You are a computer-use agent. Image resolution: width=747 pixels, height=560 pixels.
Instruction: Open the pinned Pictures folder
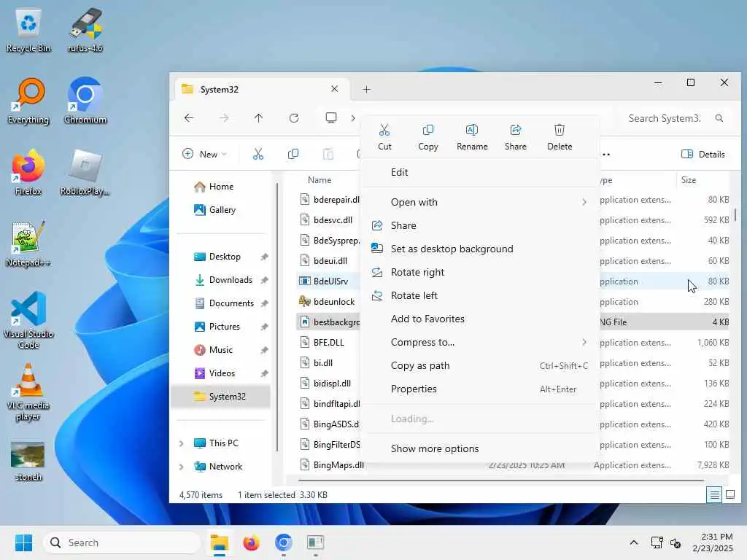coord(220,326)
